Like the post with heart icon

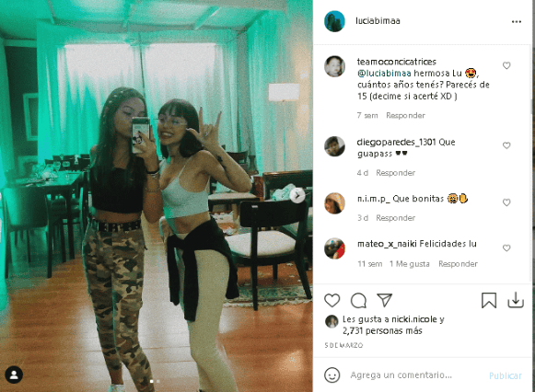[332, 300]
